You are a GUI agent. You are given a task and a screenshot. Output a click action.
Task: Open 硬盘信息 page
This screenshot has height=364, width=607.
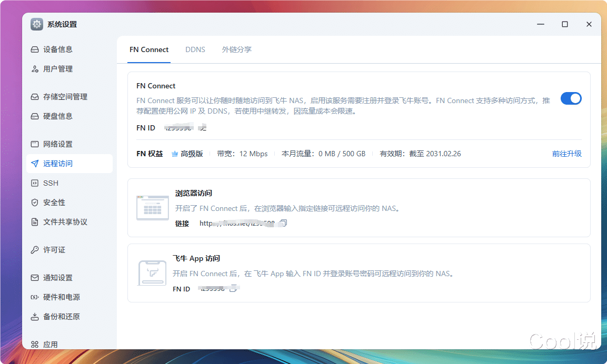pyautogui.click(x=69, y=116)
